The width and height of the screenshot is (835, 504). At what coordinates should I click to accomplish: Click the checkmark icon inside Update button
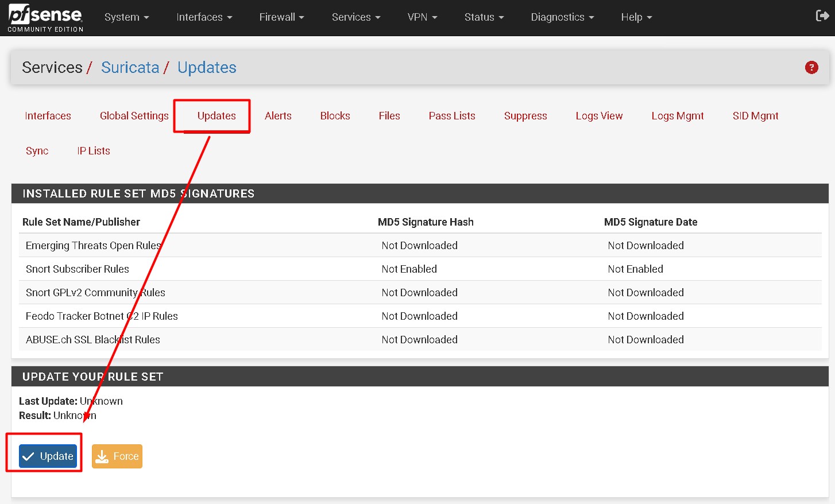(28, 456)
